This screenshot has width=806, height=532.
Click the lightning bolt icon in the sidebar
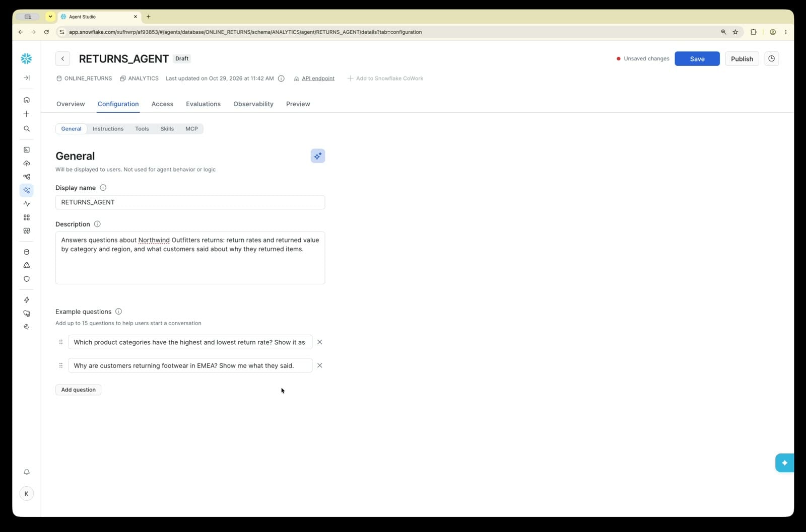pos(27,300)
